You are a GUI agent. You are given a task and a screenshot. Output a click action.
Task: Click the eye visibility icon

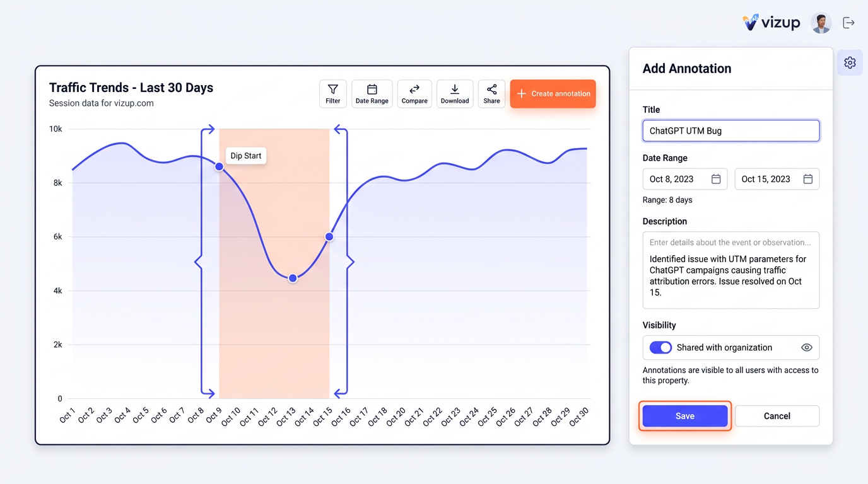point(806,347)
